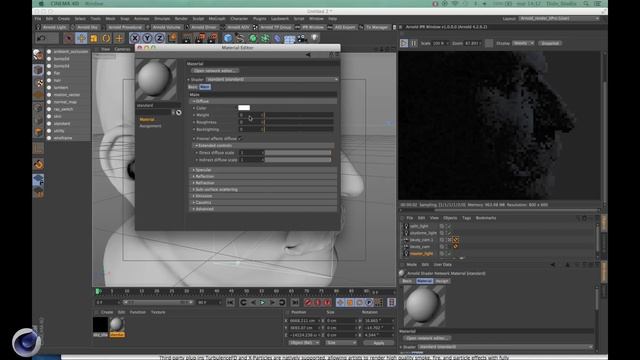Collapse the Diffuse section

pos(263,101)
